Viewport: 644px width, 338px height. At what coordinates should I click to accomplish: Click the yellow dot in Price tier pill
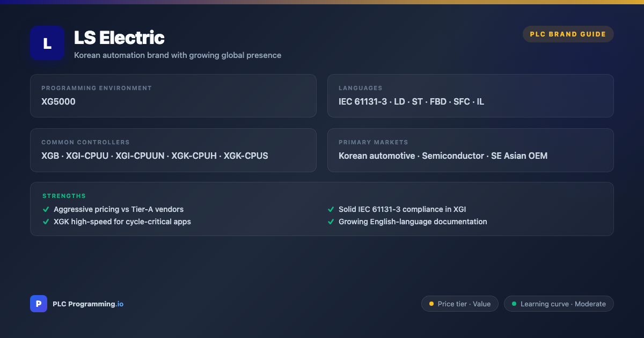pyautogui.click(x=431, y=304)
